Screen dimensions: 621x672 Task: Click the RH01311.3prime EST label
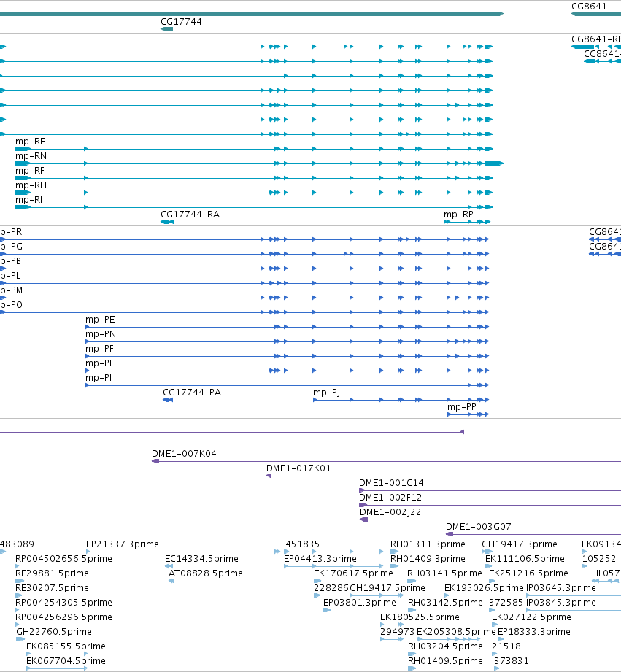click(428, 544)
